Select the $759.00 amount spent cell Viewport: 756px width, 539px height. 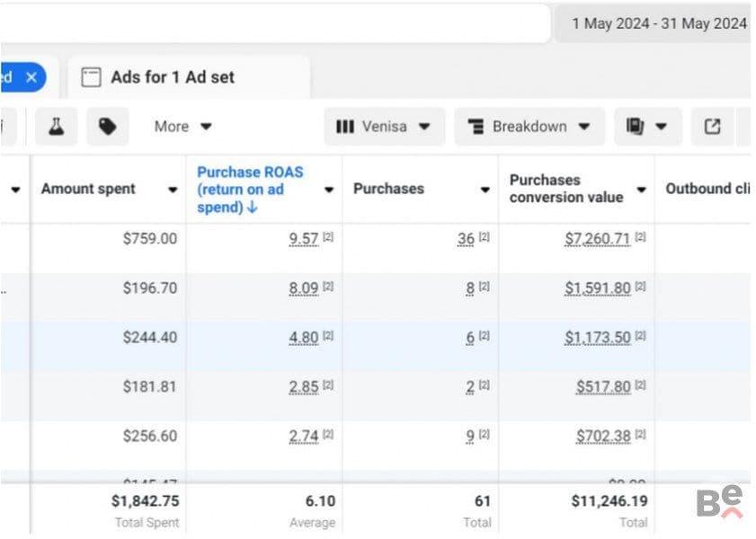click(x=150, y=238)
